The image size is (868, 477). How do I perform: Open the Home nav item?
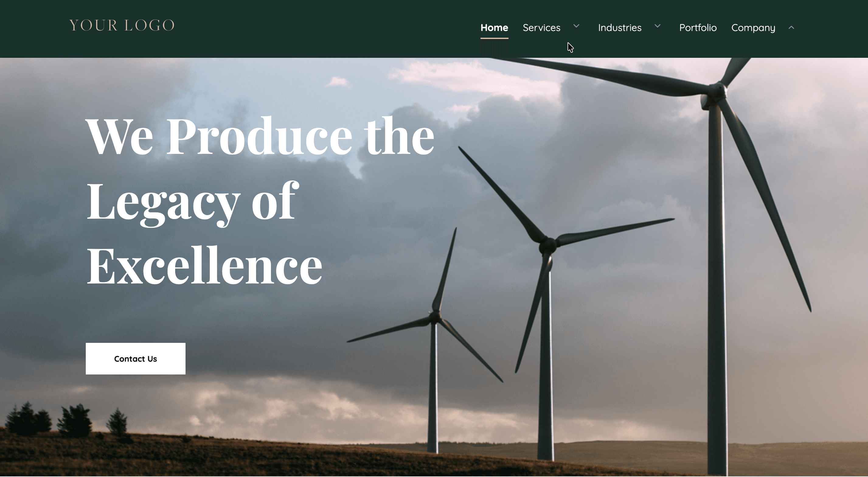[x=494, y=28]
